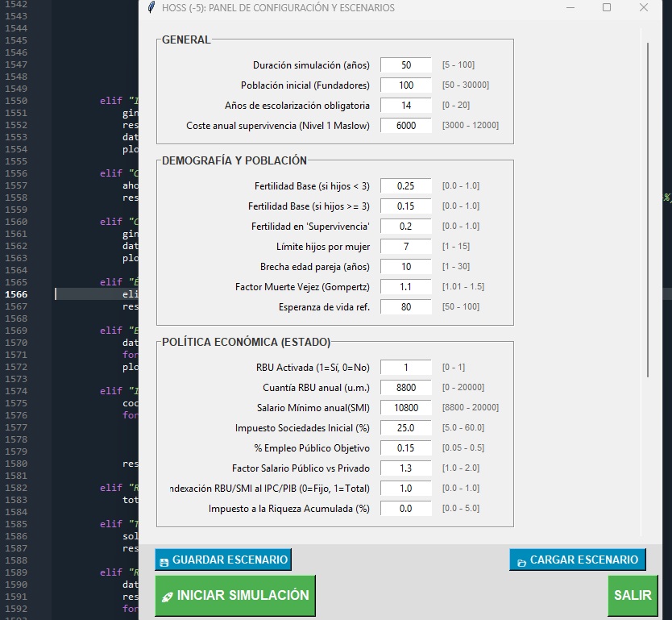Select the Duración simulación (años) field
672x620 pixels.
(x=406, y=65)
